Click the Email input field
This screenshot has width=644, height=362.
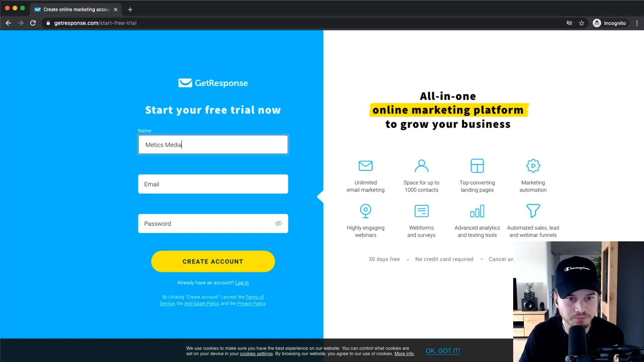click(x=213, y=184)
